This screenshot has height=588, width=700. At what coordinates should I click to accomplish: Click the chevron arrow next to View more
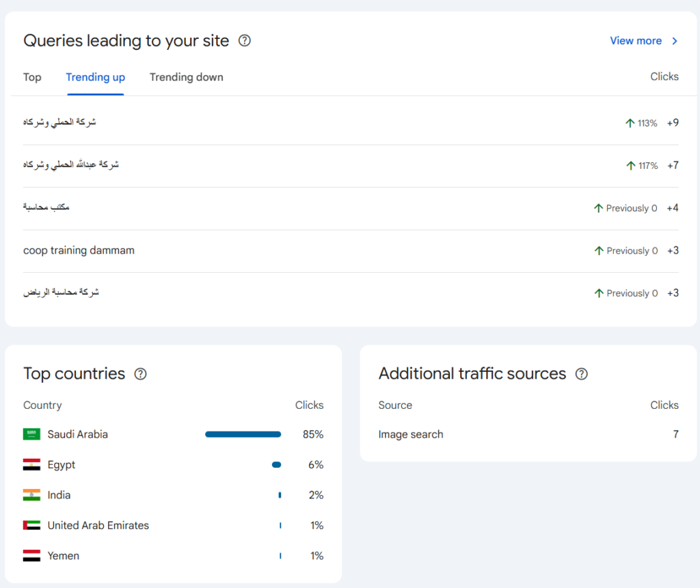675,41
